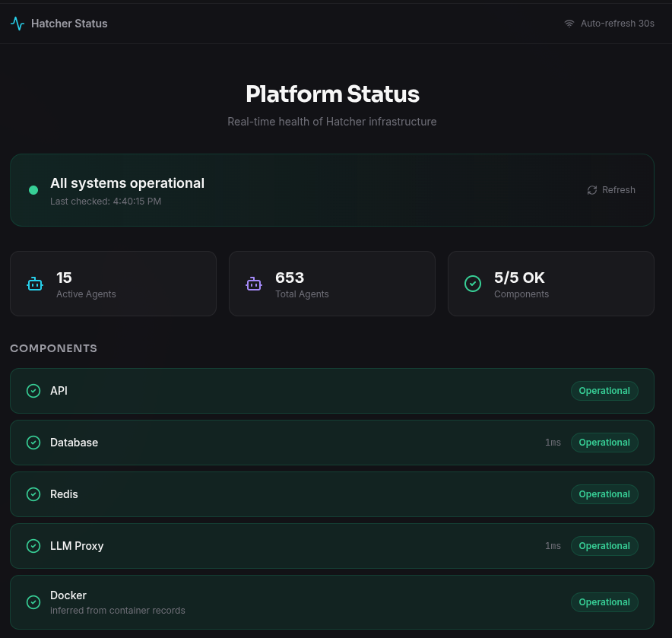Click the Total Agents robot icon

[x=254, y=284]
